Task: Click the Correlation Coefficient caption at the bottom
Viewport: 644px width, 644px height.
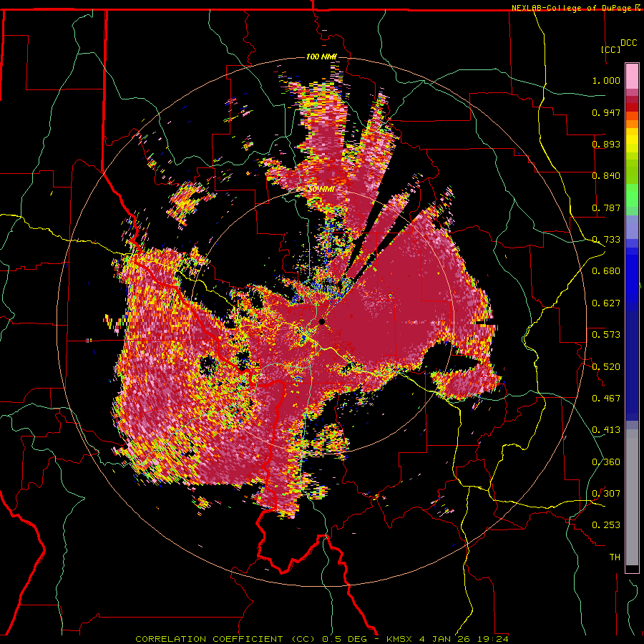Action: [321, 639]
